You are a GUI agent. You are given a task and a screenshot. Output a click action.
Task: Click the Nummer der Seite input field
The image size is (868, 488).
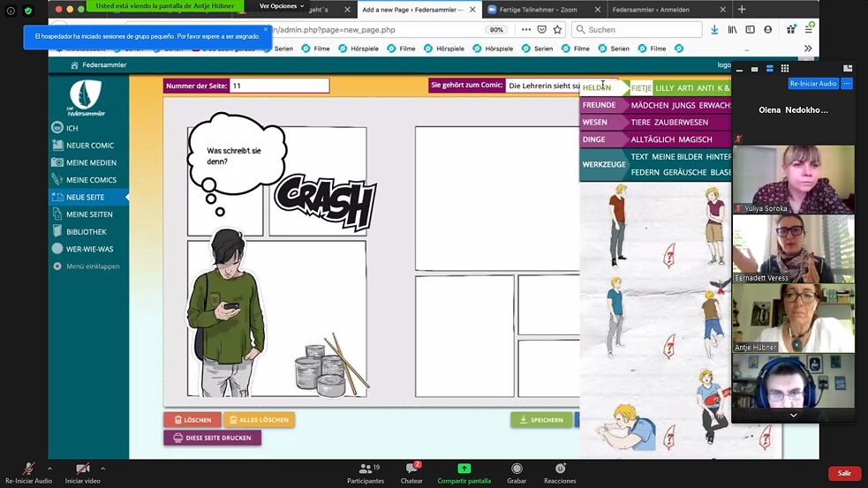(x=279, y=86)
